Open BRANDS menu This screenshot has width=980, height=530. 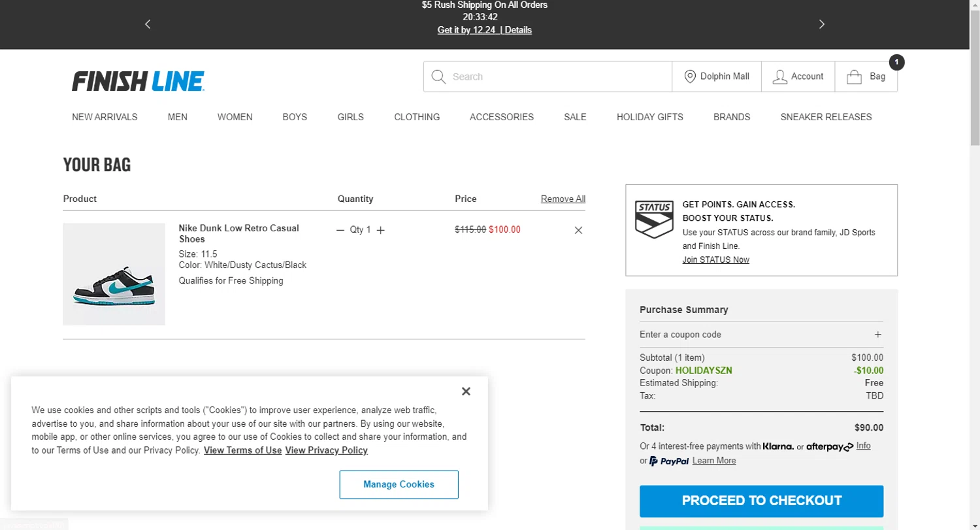pyautogui.click(x=732, y=117)
